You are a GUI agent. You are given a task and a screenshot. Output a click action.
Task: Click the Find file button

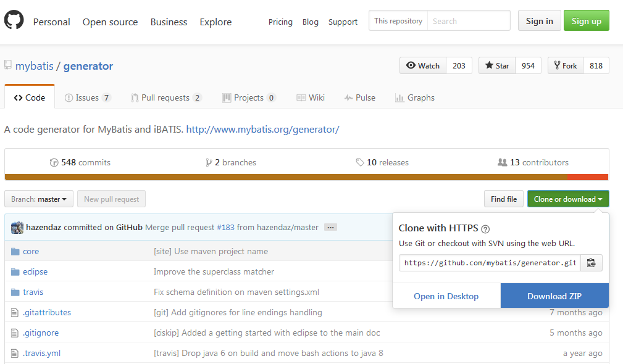(x=504, y=199)
